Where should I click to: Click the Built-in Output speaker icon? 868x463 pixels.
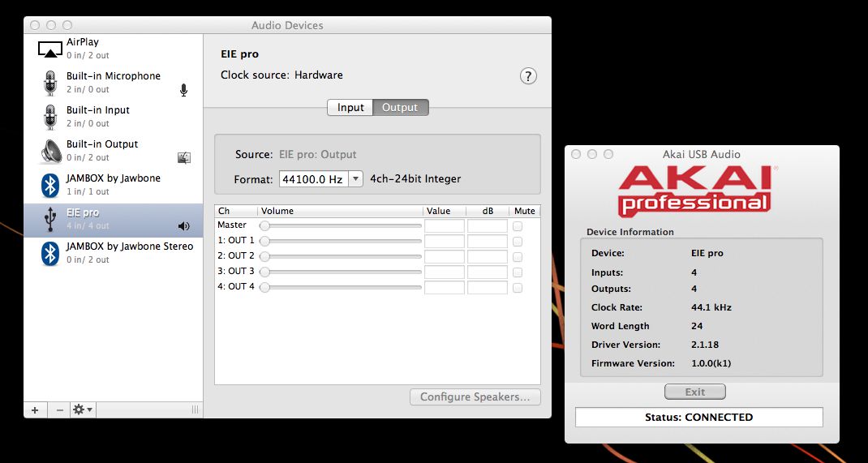[x=51, y=151]
